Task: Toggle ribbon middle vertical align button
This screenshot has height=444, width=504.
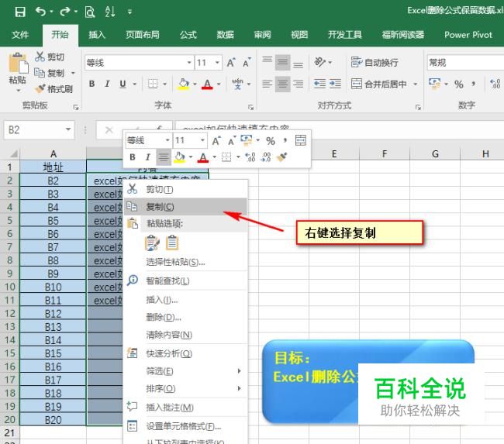Action: (282, 62)
